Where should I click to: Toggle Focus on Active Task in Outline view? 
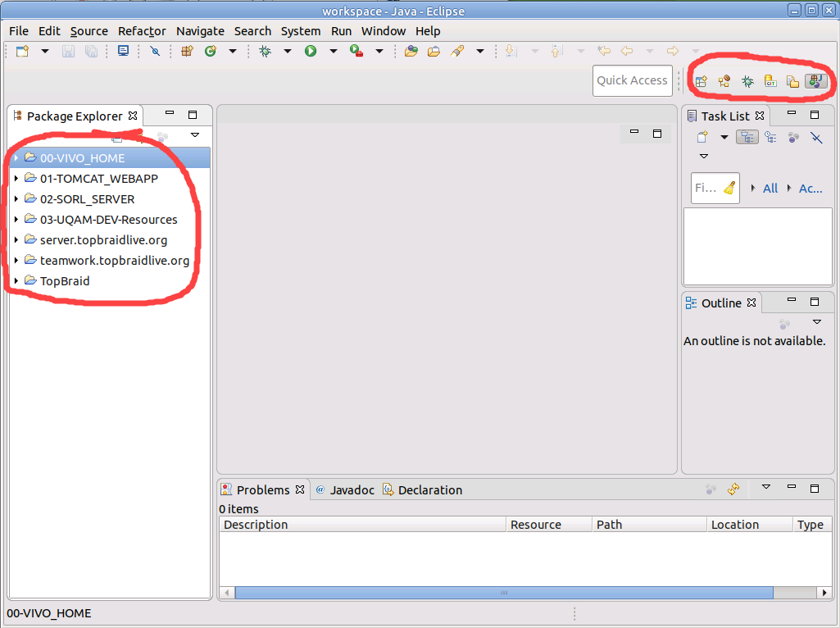click(x=785, y=324)
